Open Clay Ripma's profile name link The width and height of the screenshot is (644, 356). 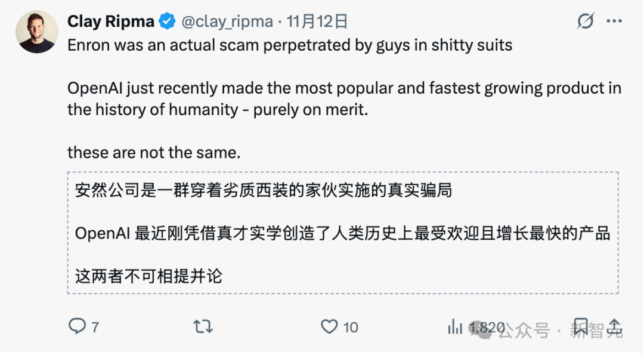pos(110,20)
